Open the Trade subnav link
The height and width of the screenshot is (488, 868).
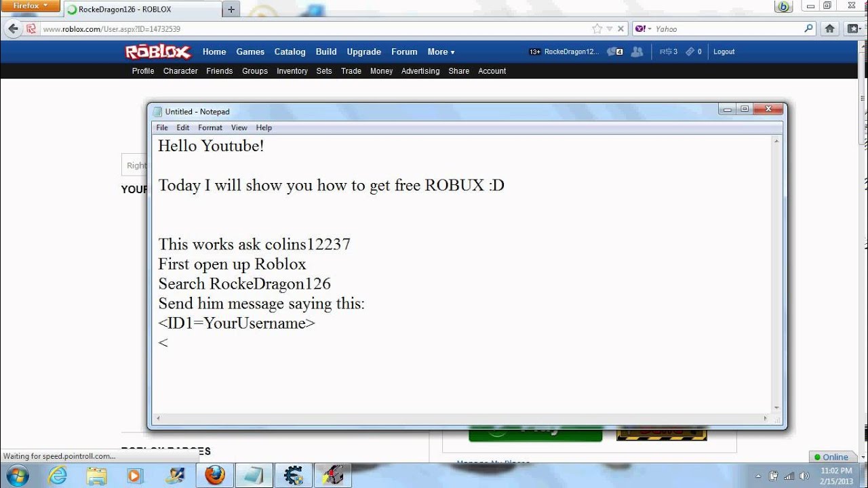click(351, 71)
